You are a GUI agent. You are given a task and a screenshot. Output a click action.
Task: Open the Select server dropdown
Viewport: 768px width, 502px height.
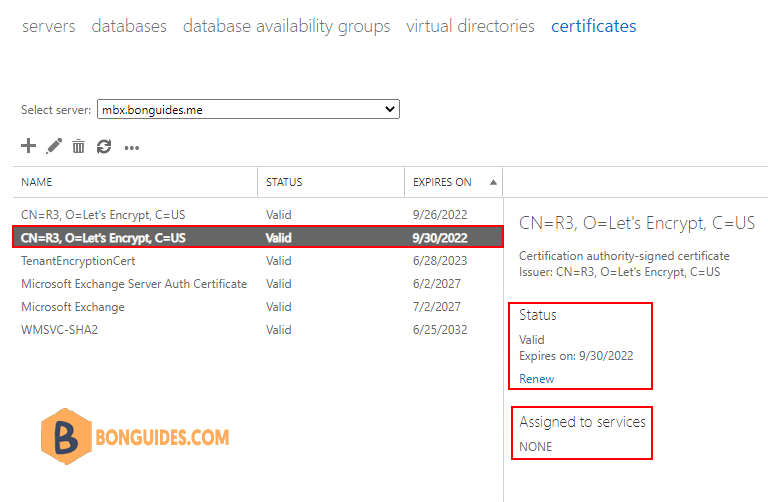[248, 109]
